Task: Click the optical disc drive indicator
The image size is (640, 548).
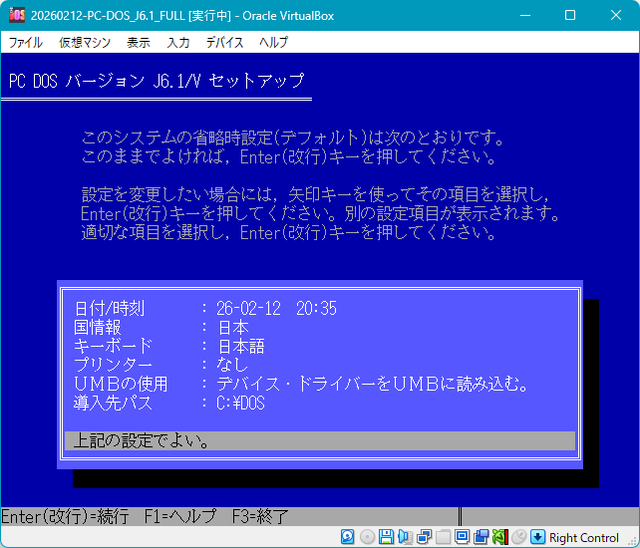Action: (x=367, y=537)
